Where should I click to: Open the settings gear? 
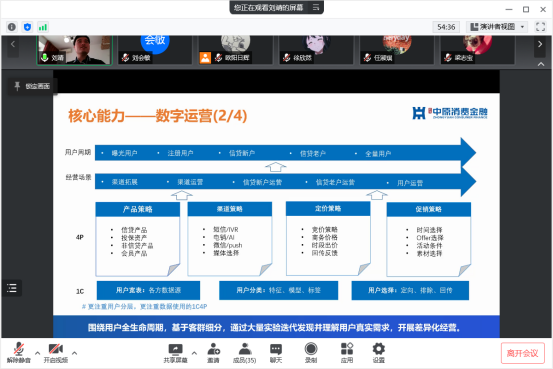click(378, 353)
